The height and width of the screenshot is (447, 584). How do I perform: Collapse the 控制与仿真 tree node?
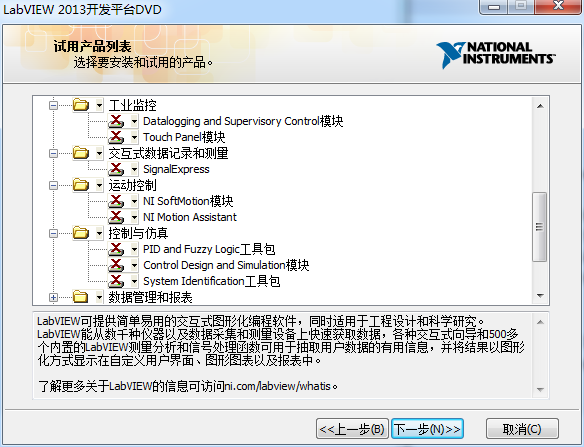click(x=53, y=234)
